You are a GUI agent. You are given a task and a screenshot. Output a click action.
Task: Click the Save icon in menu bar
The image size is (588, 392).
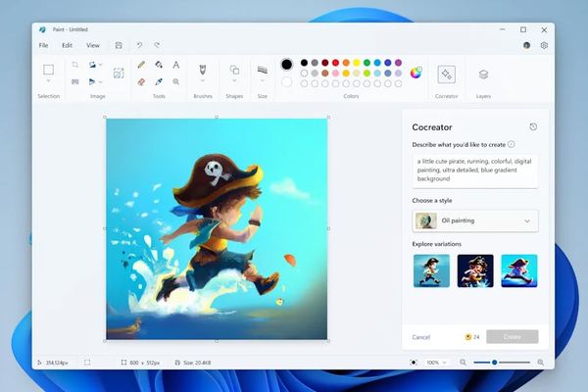tap(119, 45)
